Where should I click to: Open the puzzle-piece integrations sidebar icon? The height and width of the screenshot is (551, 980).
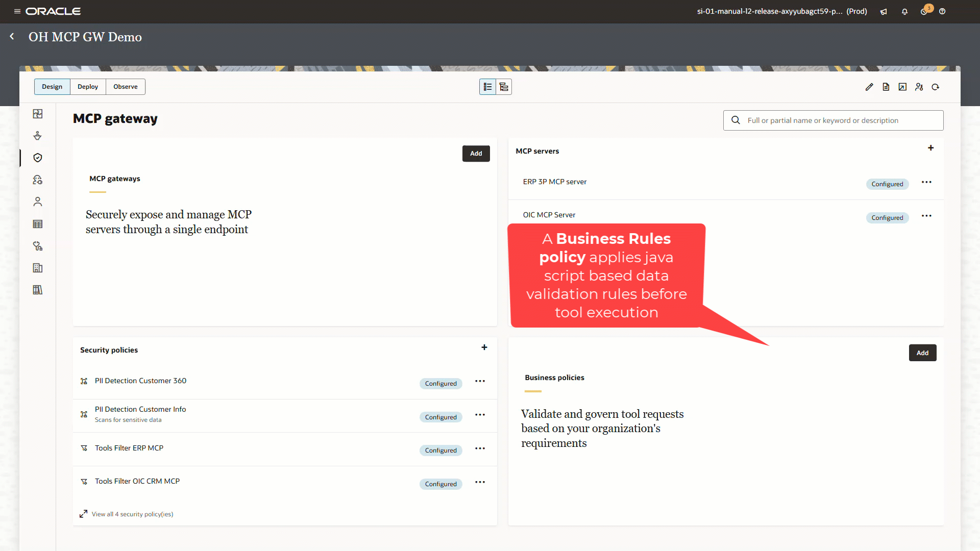(38, 114)
